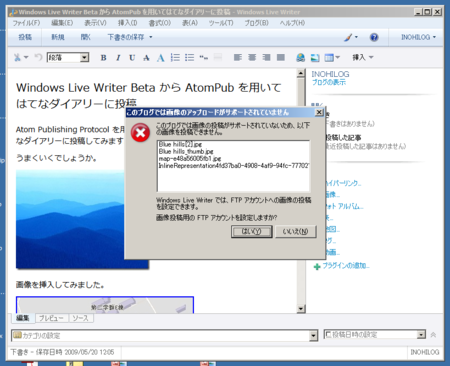Click the red error X icon
The height and width of the screenshot is (366, 450).
click(x=140, y=133)
